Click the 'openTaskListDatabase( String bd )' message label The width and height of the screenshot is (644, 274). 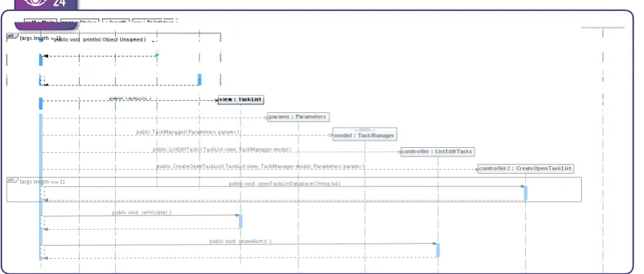pyautogui.click(x=285, y=183)
